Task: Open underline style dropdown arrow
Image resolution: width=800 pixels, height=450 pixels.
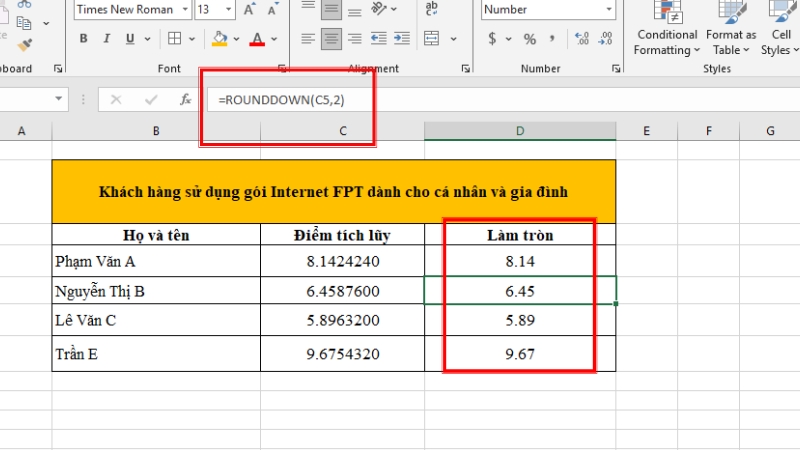Action: point(147,39)
